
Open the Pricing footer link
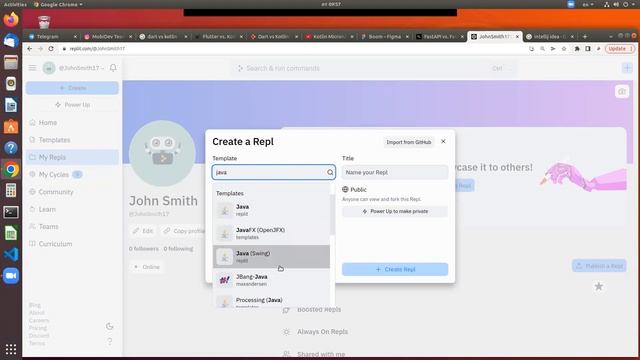pyautogui.click(x=38, y=328)
